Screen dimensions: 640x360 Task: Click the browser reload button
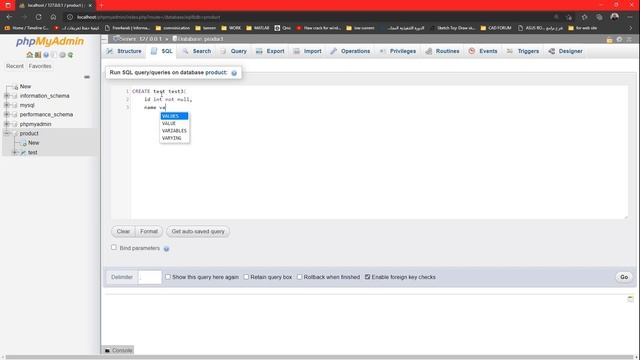[x=38, y=17]
